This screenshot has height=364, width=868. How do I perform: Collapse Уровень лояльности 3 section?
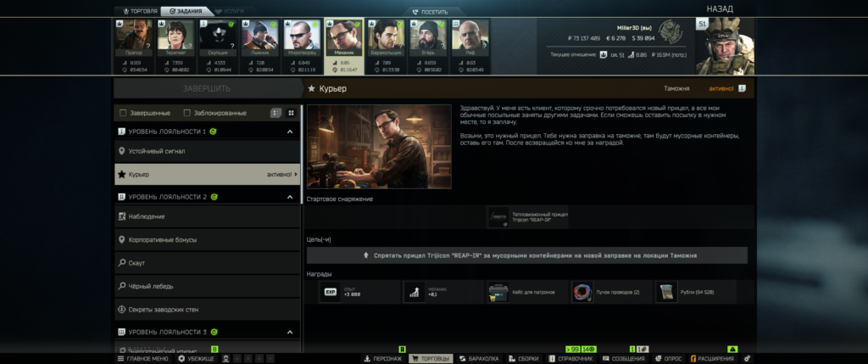(290, 333)
